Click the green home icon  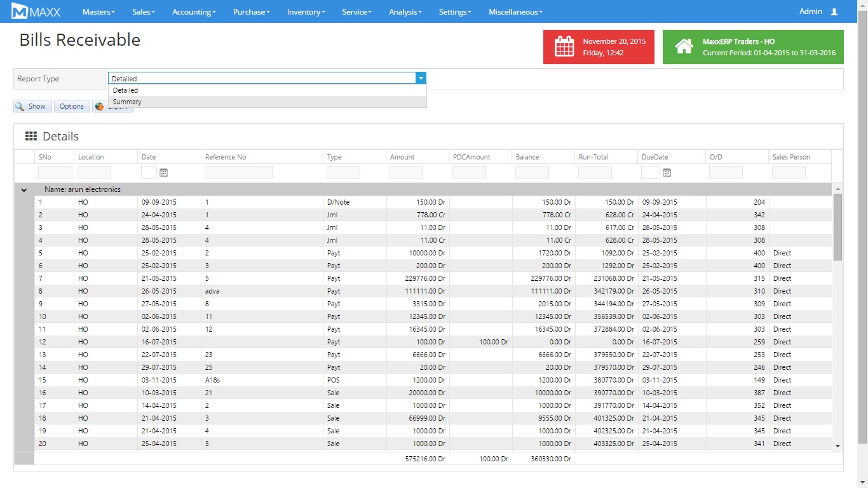[684, 47]
